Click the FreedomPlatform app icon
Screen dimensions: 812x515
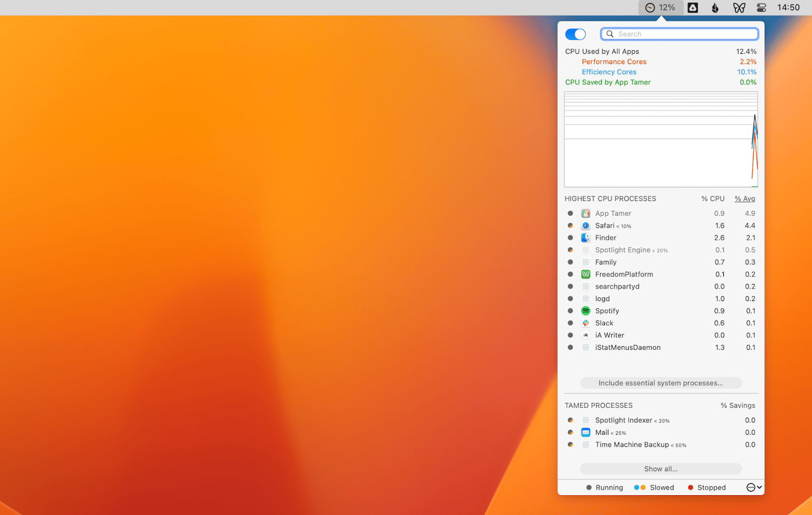tap(586, 274)
